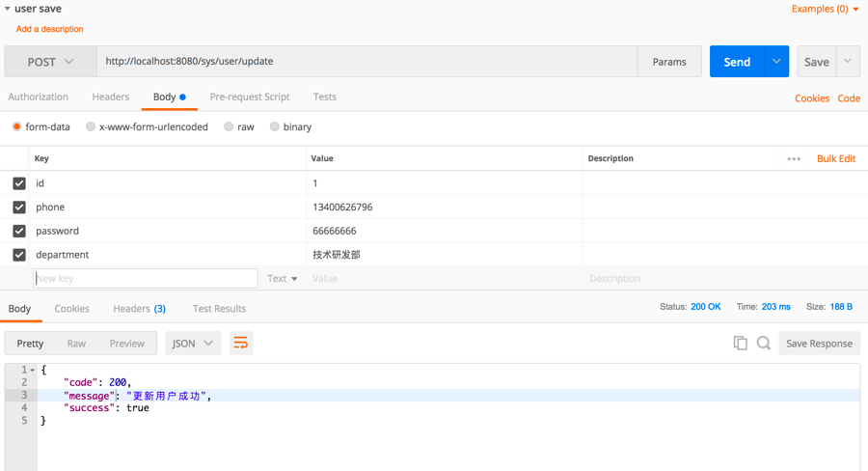Disable the department parameter checkbox
The image size is (868, 471).
coord(19,256)
